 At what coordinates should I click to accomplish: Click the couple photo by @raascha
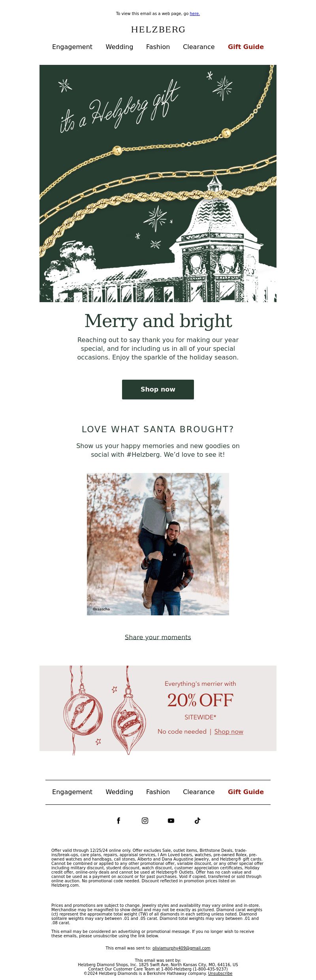158,544
